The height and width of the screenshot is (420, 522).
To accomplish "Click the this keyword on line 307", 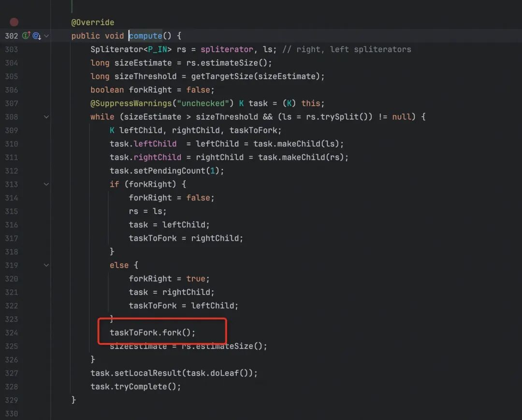I will tap(311, 103).
